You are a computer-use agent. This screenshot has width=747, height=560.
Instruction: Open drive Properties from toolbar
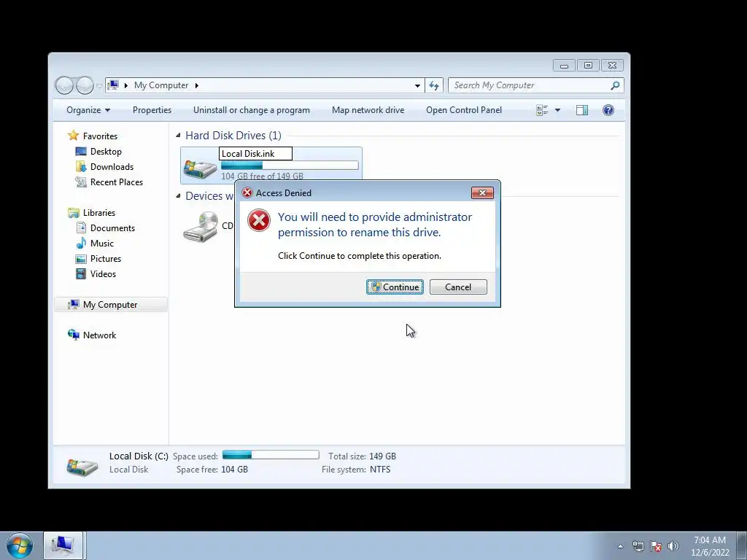coord(152,110)
